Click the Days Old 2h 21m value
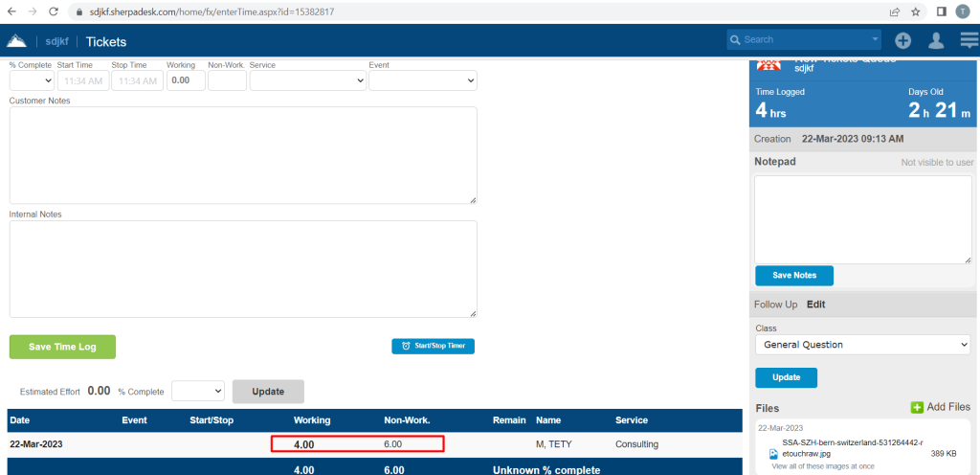 939,111
